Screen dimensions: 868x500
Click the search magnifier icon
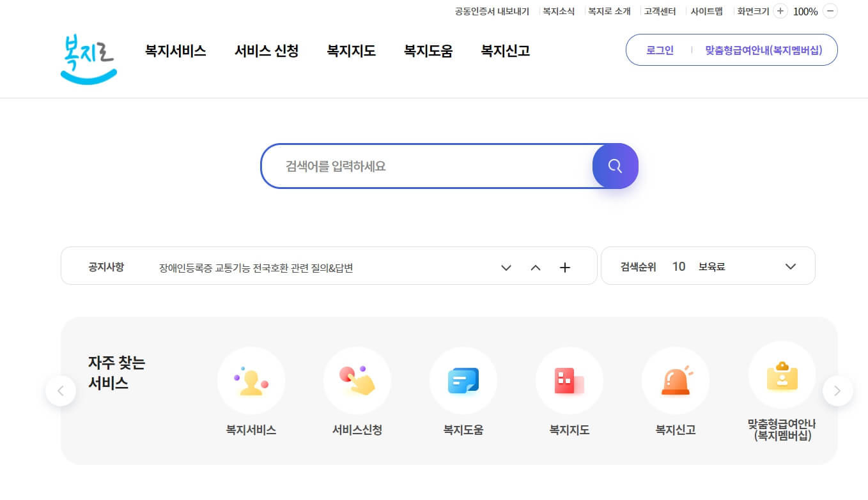coord(615,165)
